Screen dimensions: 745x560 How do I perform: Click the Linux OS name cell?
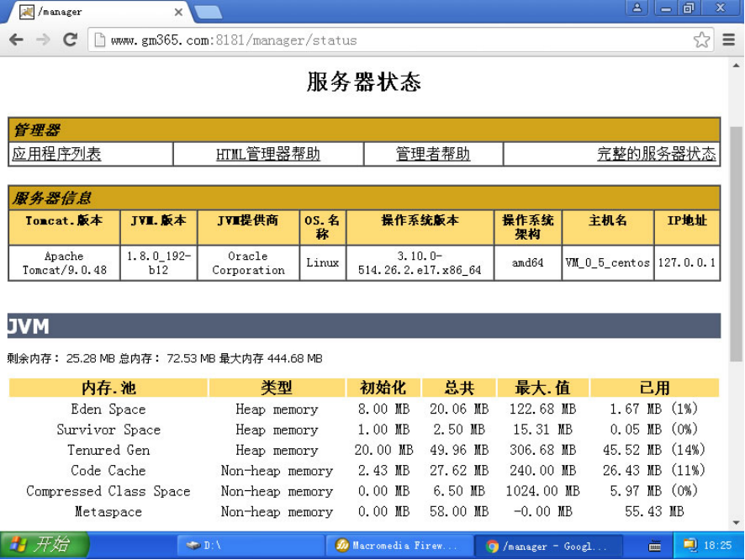coord(323,263)
